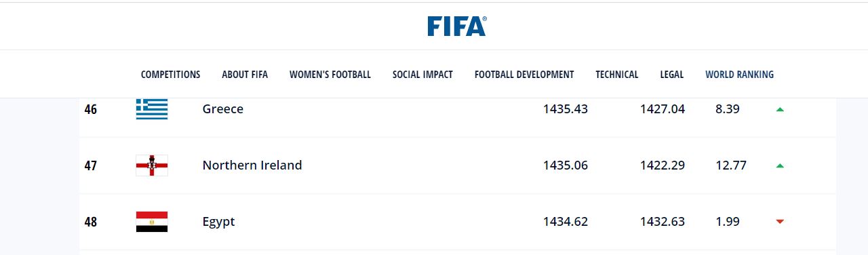Click Egypt's red down arrow indicator
Image resolution: width=868 pixels, height=255 pixels.
(x=780, y=222)
